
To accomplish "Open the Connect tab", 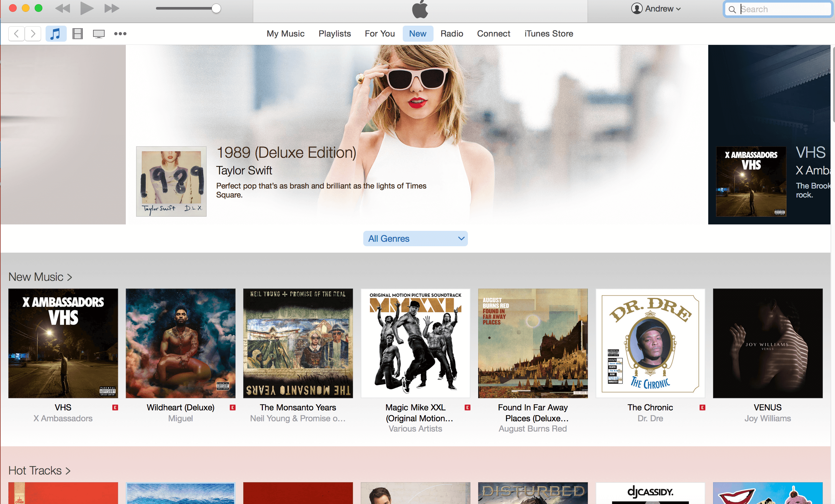I will 494,34.
